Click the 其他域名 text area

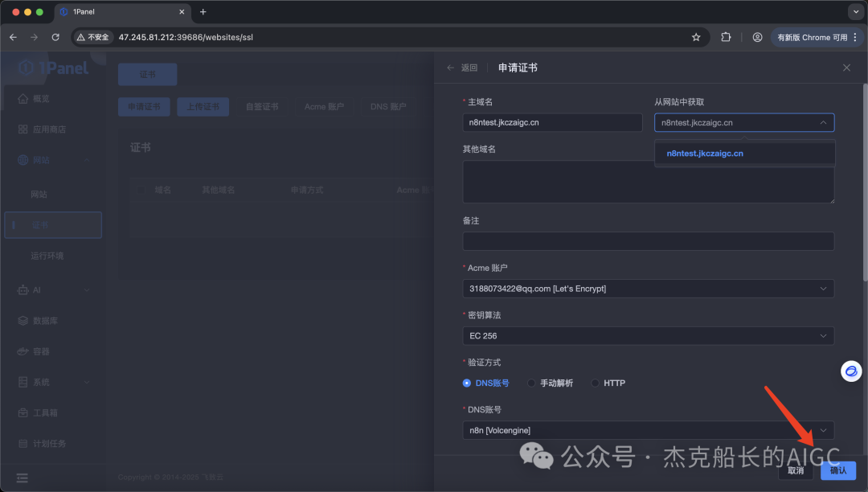pyautogui.click(x=649, y=182)
